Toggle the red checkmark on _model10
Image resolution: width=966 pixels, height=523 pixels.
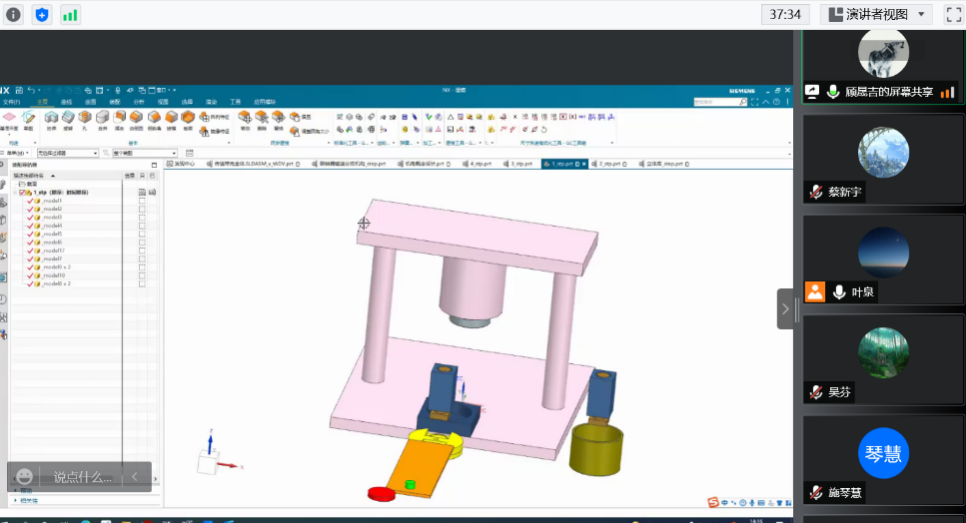(30, 275)
